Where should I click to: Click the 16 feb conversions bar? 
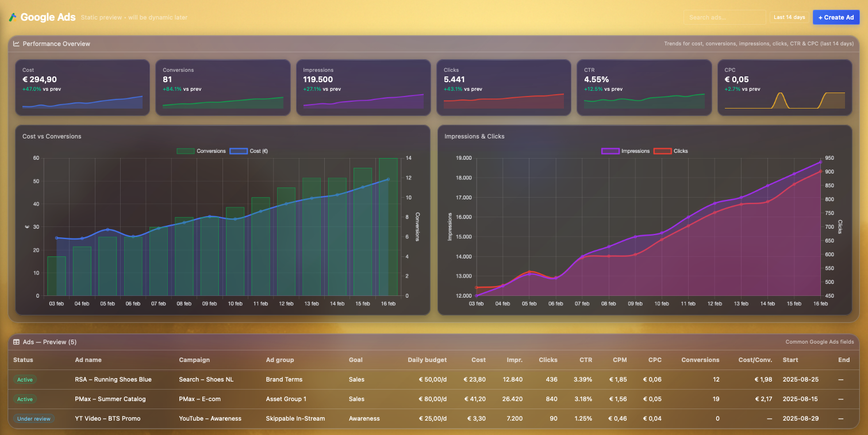click(388, 227)
